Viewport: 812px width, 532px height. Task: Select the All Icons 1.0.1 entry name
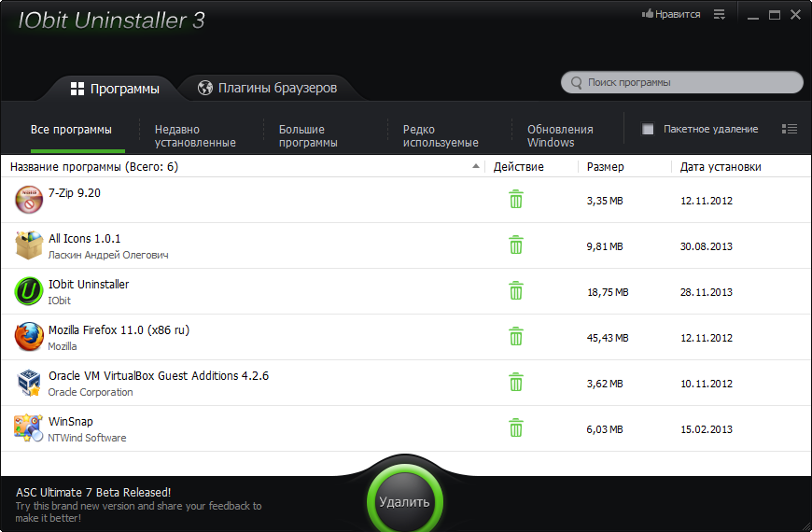click(x=84, y=238)
